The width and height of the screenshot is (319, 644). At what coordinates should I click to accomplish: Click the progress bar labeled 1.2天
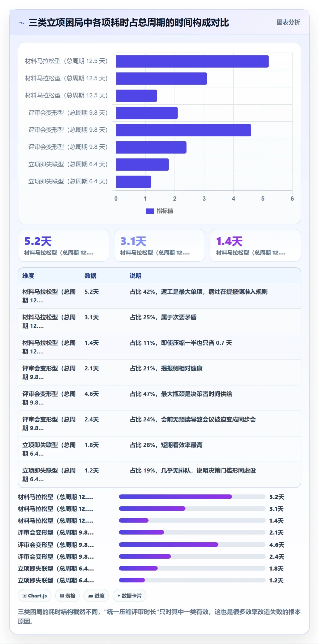pyautogui.click(x=192, y=580)
